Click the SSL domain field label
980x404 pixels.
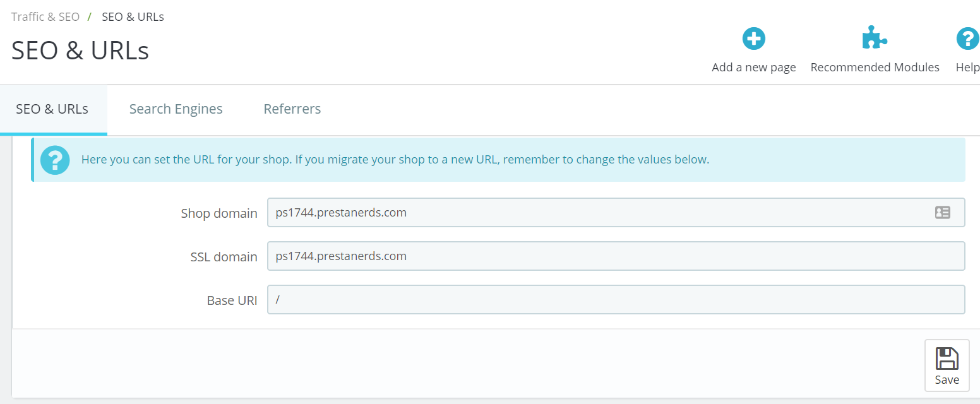[x=224, y=257]
